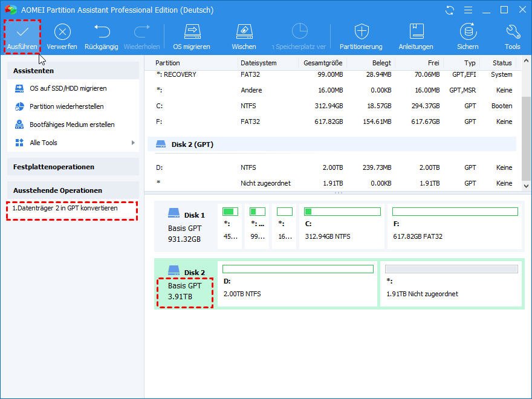Image resolution: width=532 pixels, height=399 pixels.
Task: Click the splitter dots between list and map
Action: pos(339,193)
